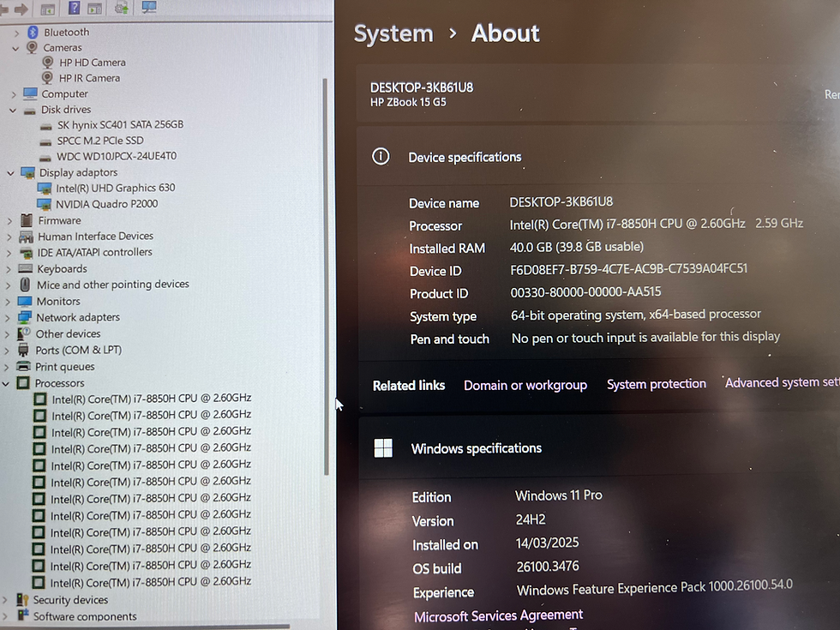This screenshot has width=840, height=630.
Task: Select the Keyboards category icon
Action: click(x=25, y=268)
